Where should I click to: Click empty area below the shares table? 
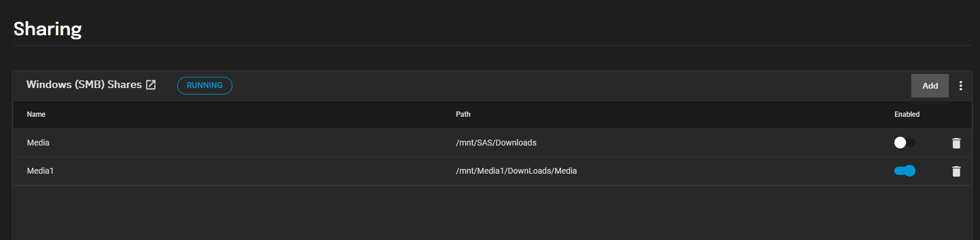492,212
